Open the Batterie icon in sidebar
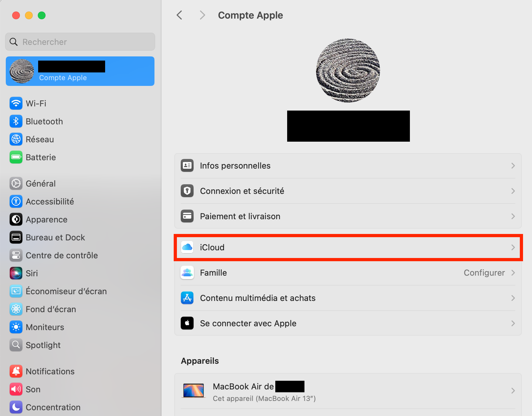Screen dimensions: 532x416 (16, 157)
